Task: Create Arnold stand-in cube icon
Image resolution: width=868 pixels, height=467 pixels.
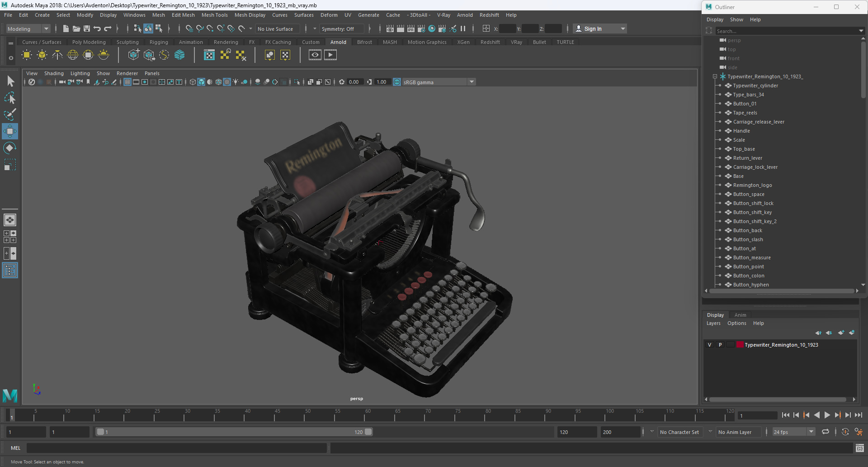Action: tap(134, 55)
